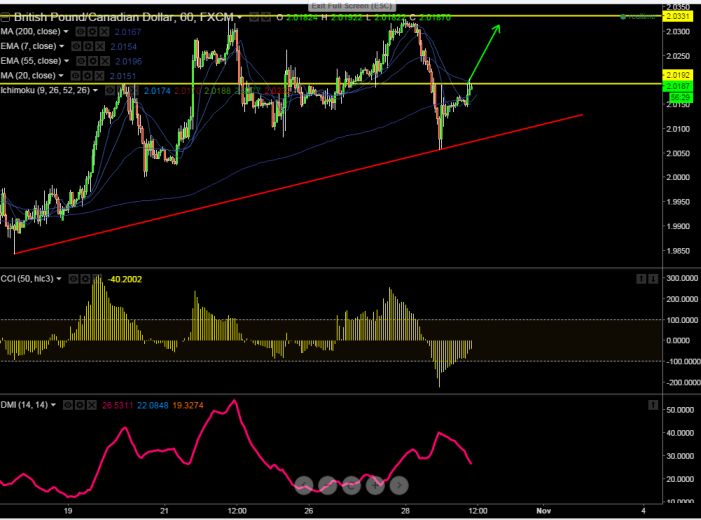The width and height of the screenshot is (701, 520).
Task: Expand the MA (20, close) dropdown arrow
Action: click(x=61, y=76)
